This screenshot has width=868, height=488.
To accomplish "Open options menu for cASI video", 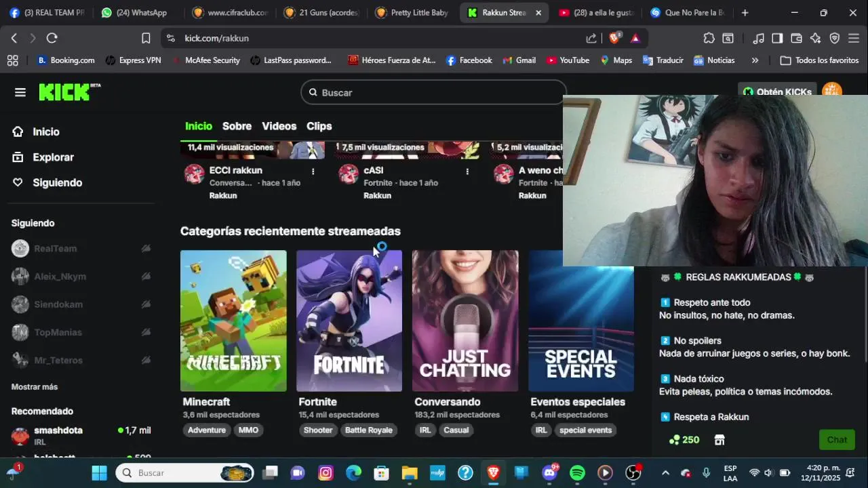I will [467, 171].
